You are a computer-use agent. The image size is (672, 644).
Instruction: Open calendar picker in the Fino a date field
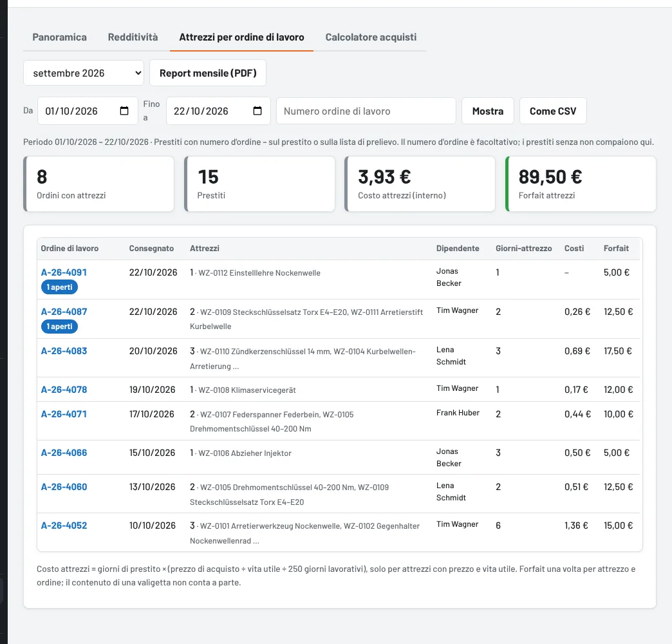point(257,111)
